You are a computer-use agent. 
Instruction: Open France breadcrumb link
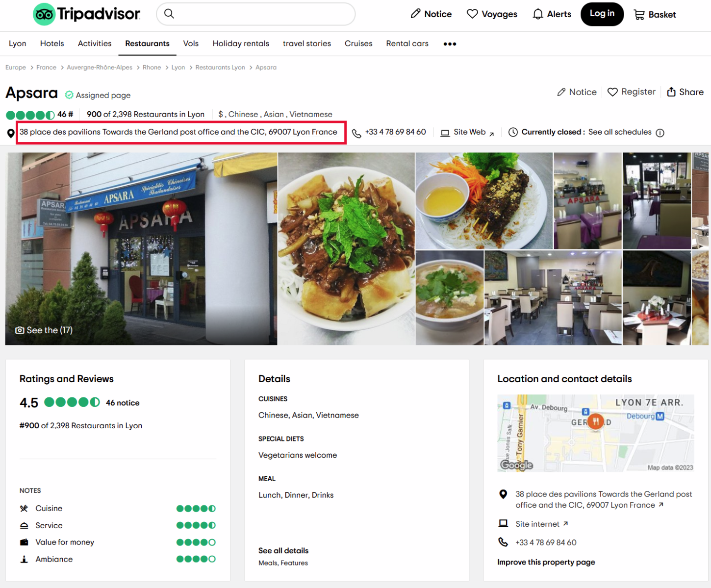[x=46, y=68]
